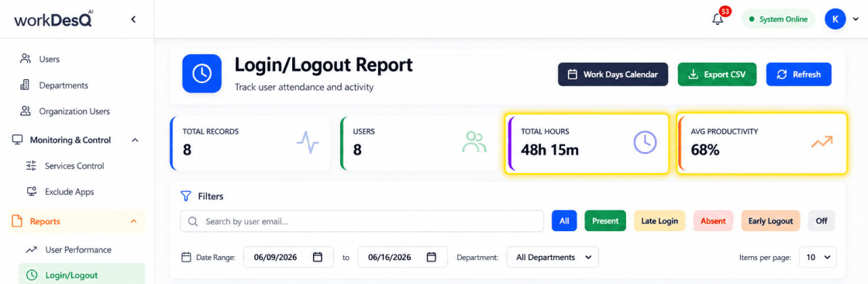Click the Users sidebar icon
This screenshot has height=284, width=868.
[25, 59]
